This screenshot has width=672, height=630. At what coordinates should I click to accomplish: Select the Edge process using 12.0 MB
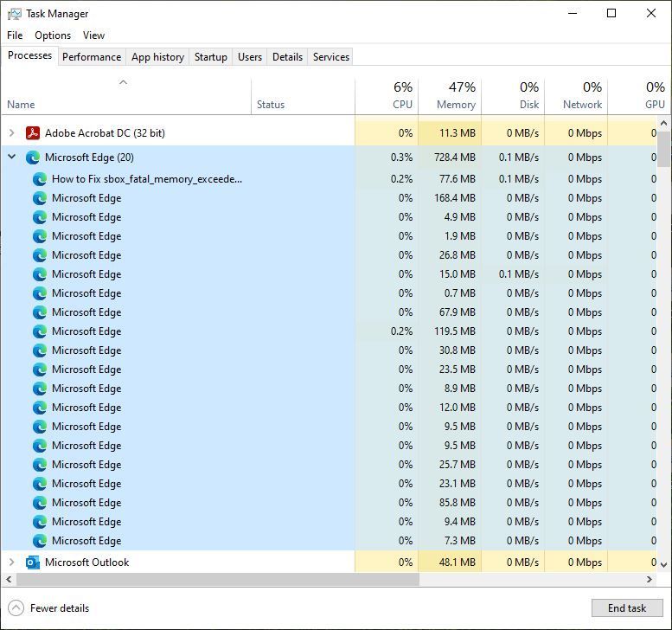[329, 408]
